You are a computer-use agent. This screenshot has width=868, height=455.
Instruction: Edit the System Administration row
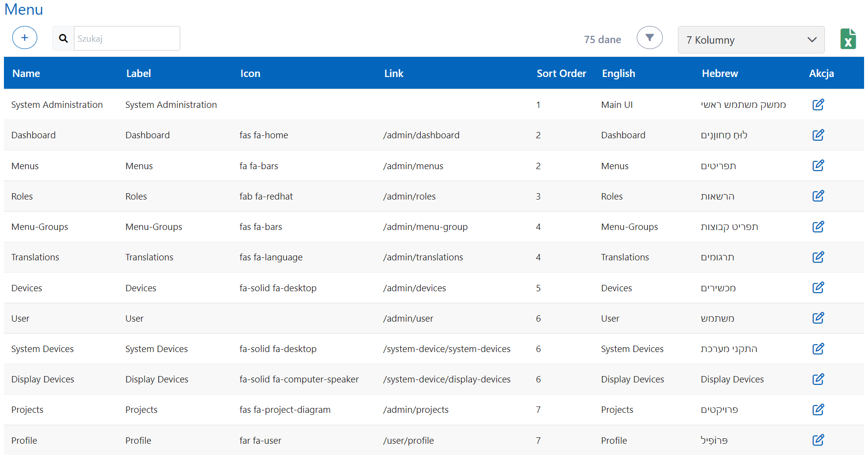818,104
